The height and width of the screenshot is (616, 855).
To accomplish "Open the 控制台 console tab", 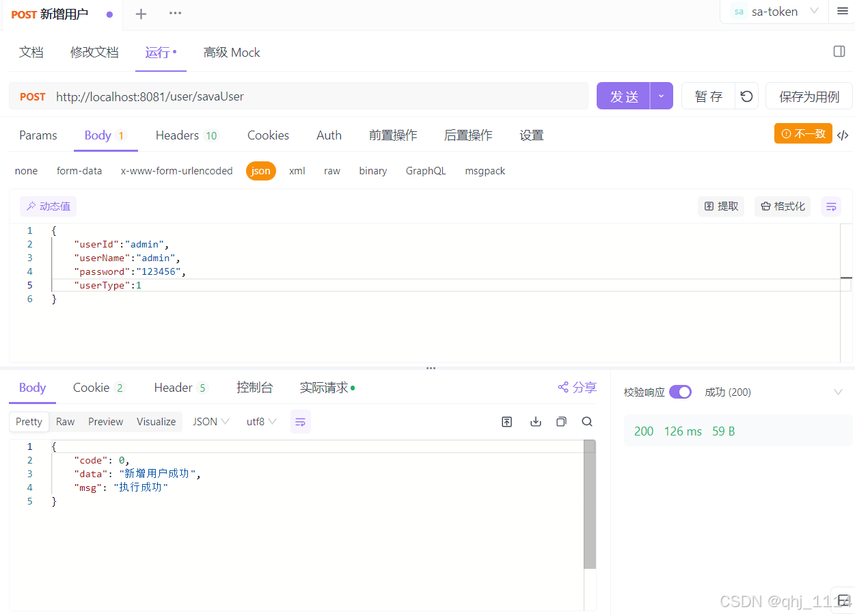I will pyautogui.click(x=255, y=387).
